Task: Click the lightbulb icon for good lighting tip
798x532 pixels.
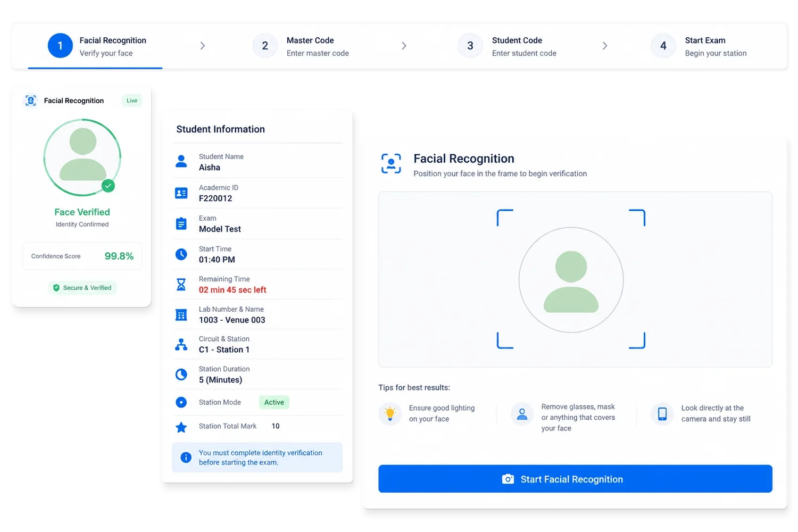Action: (390, 413)
